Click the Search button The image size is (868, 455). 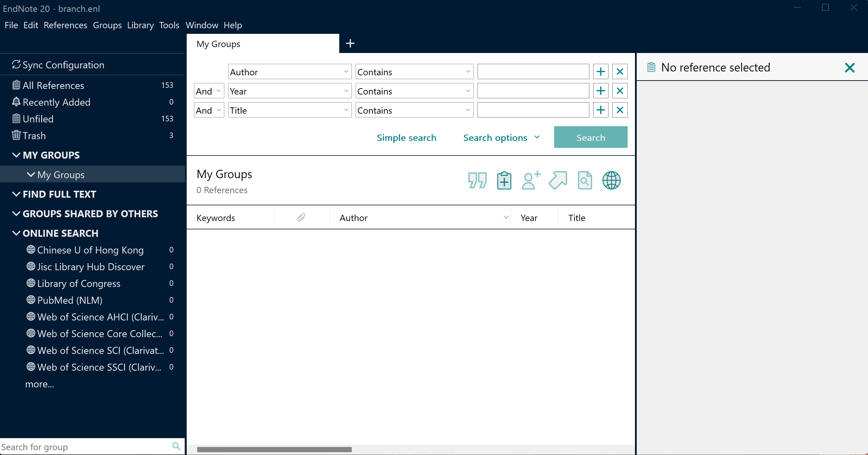590,137
